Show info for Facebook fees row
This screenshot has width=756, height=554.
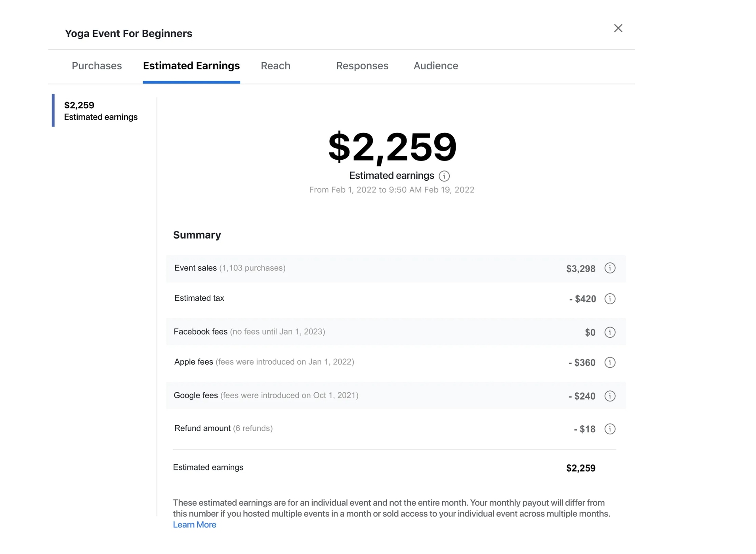coord(610,332)
